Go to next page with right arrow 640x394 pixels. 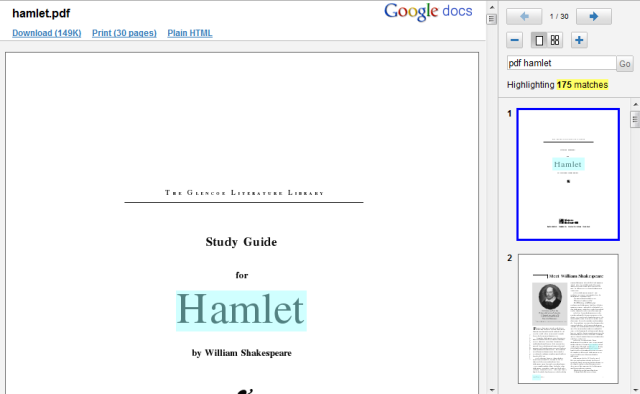(593, 16)
